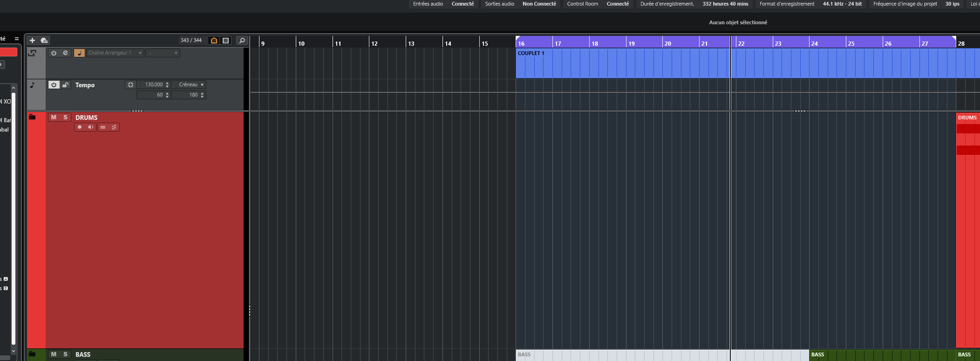Record-enable the DRUMS track
The height and width of the screenshot is (361, 980).
point(80,127)
